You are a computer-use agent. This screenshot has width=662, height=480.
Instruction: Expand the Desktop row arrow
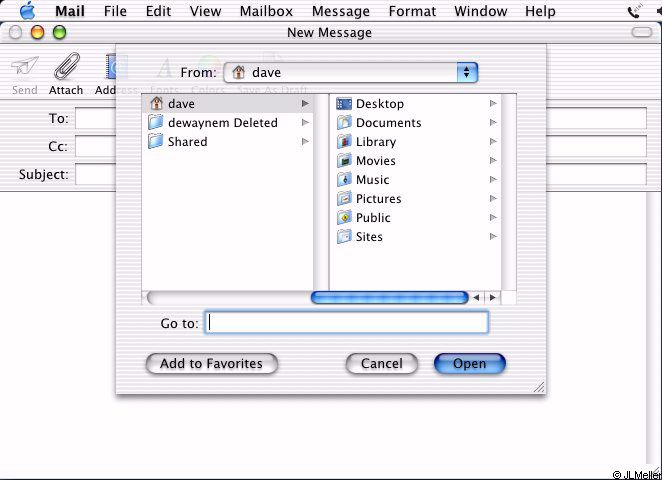[493, 103]
